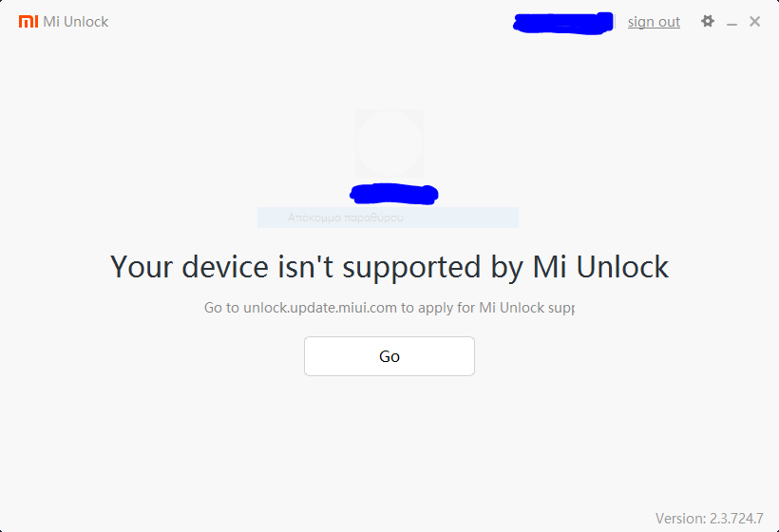Screen dimensions: 779x532
Task: Click 'Mi Unlock' words ending the headline
Action: pos(600,267)
